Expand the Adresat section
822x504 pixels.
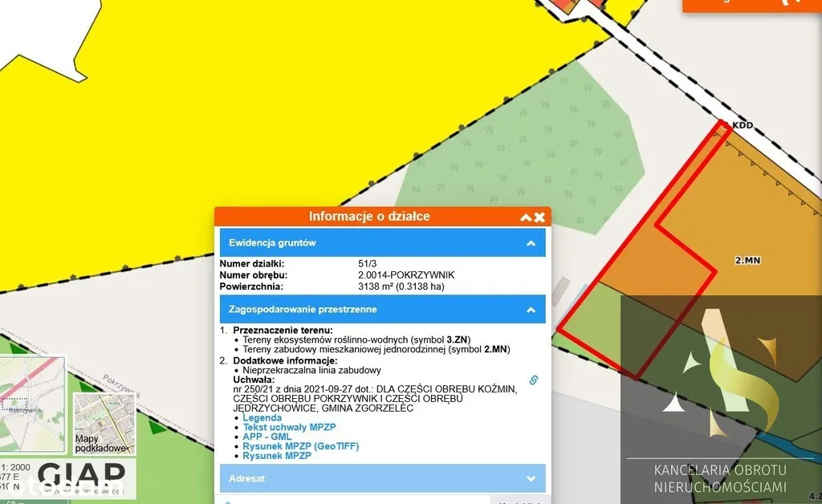[x=530, y=478]
